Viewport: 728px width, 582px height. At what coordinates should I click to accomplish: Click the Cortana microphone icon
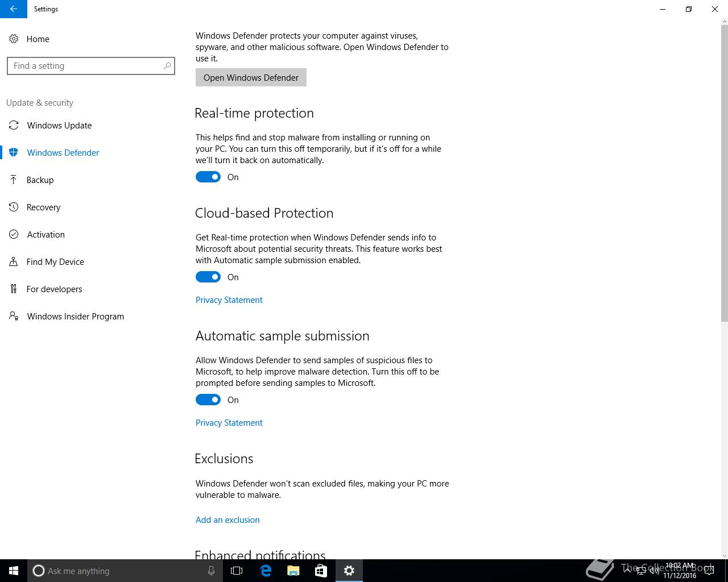coord(211,571)
